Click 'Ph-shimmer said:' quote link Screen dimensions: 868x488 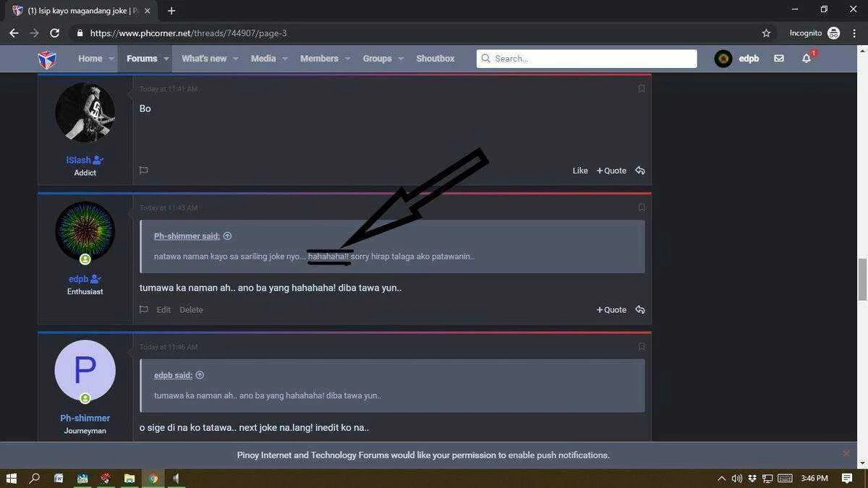[x=187, y=236]
